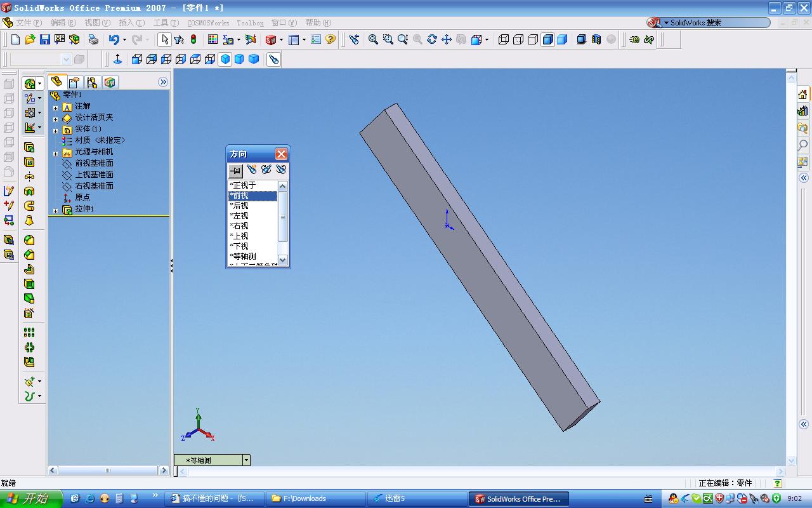Enable Wireframe display style
The height and width of the screenshot is (508, 812).
(x=504, y=39)
